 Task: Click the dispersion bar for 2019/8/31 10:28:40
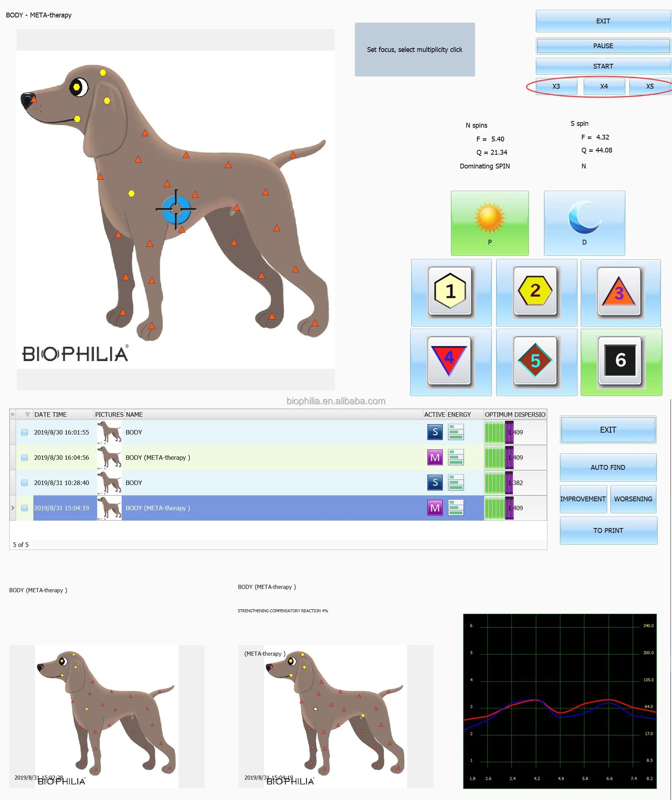point(515,482)
